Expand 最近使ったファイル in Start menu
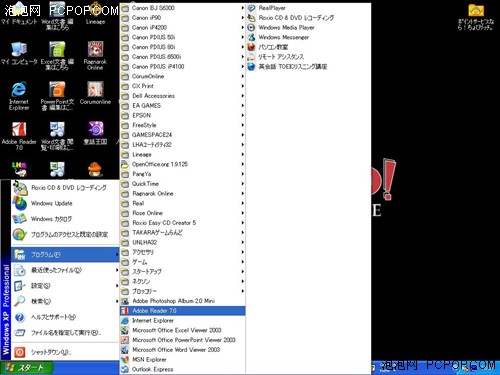Image resolution: width=500 pixels, height=375 pixels. click(65, 270)
